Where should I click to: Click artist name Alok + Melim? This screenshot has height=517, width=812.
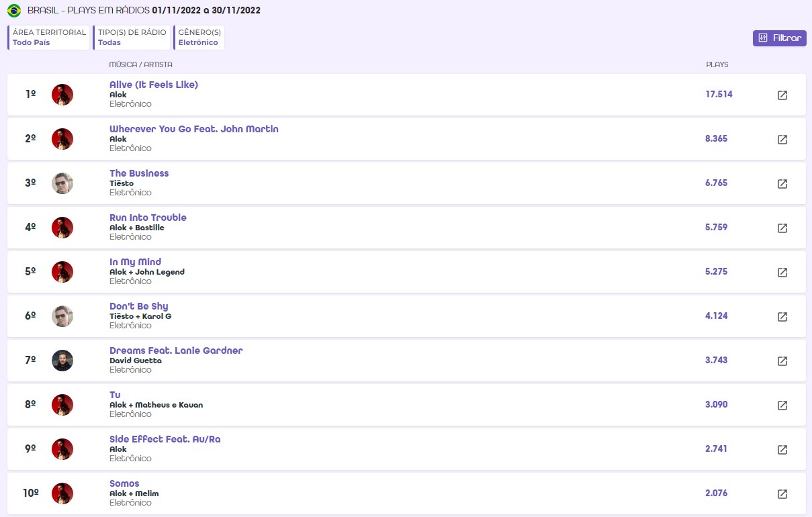click(x=134, y=493)
